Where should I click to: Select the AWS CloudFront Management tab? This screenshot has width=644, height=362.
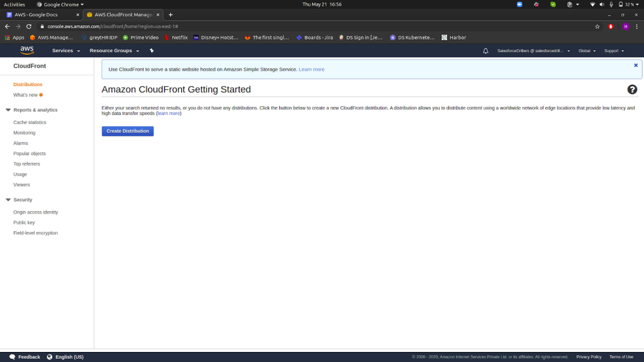point(123,15)
